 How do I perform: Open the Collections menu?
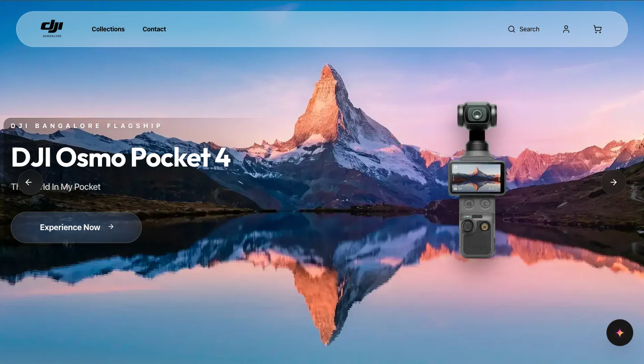108,29
